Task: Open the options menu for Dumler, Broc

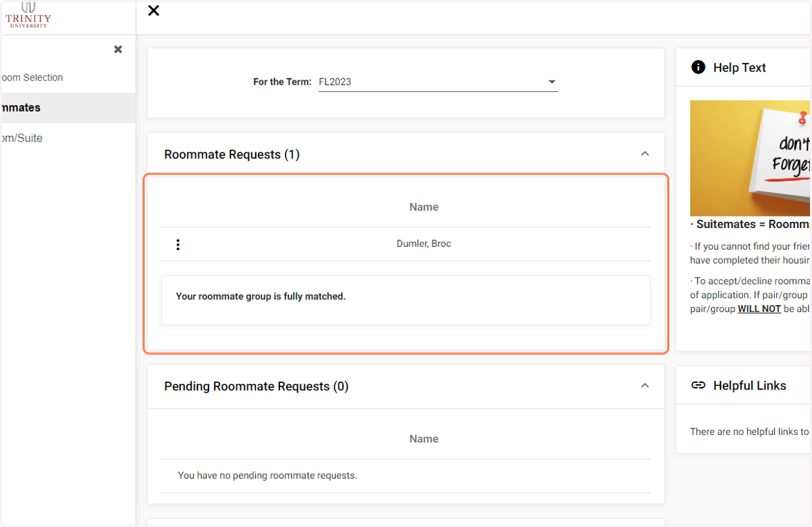Action: [178, 244]
